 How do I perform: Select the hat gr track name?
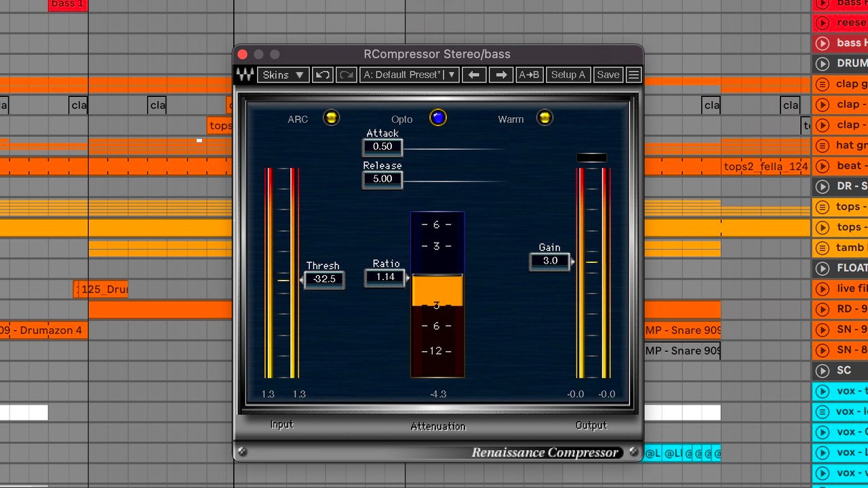point(852,145)
